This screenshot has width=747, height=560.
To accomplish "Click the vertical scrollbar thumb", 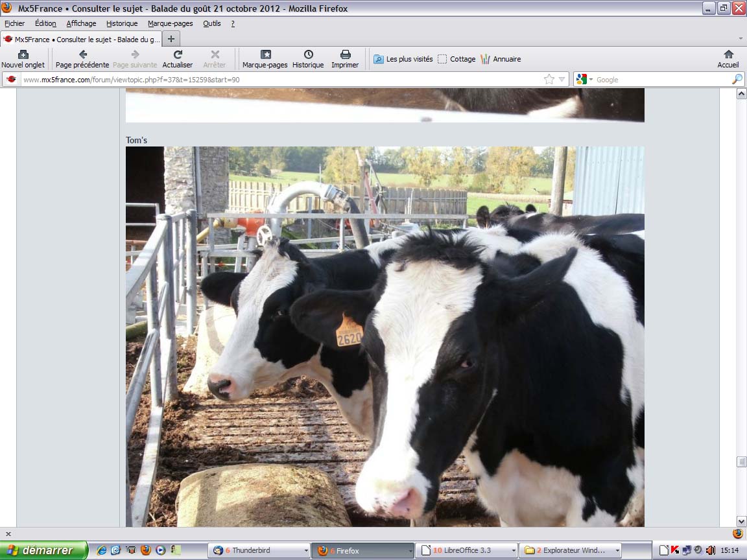I will point(741,461).
